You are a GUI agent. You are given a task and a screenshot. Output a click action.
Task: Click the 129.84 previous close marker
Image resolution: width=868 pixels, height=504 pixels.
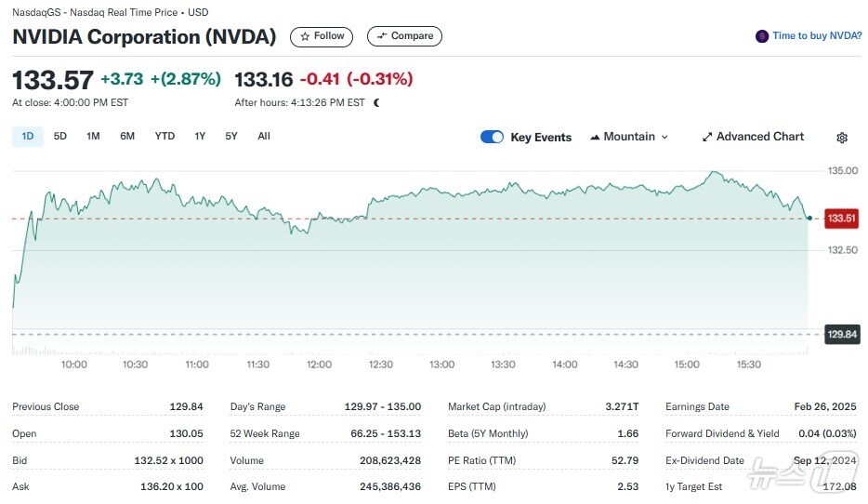(842, 334)
